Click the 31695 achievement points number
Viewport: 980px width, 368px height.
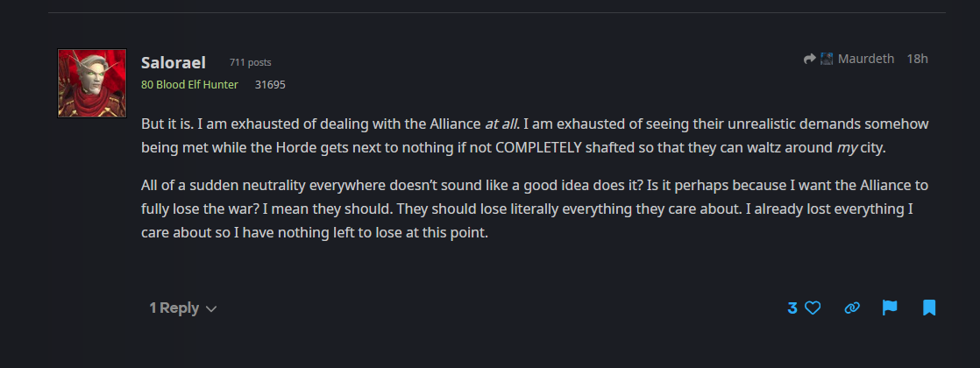[270, 84]
